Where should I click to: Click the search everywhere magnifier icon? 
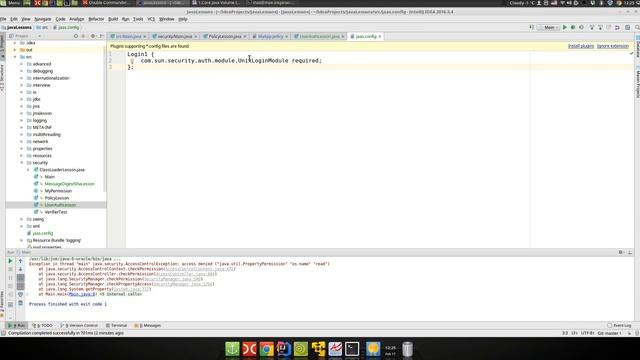coord(637,27)
